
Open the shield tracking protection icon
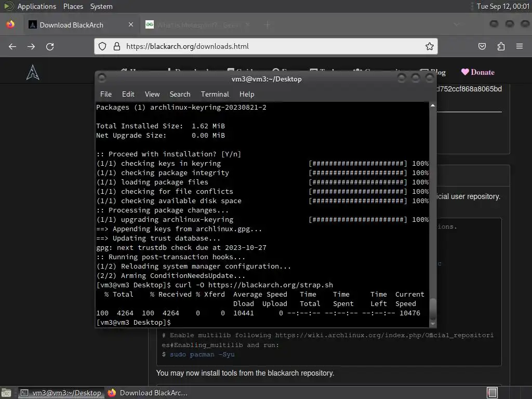click(102, 46)
